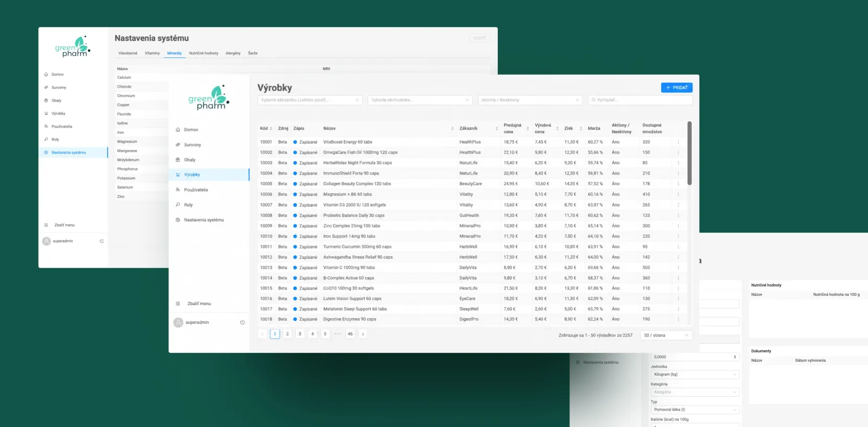Click pagination ellipsis between 5 and 46

337,334
